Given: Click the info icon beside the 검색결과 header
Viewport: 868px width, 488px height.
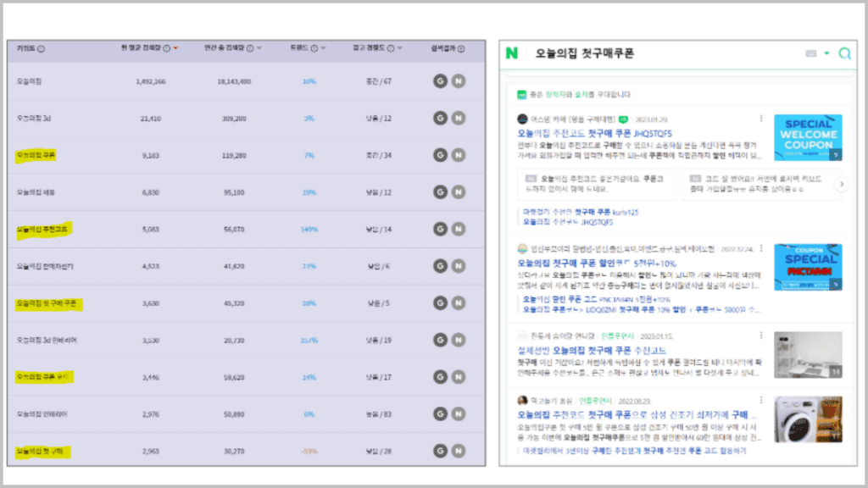Looking at the screenshot, I should click(461, 48).
